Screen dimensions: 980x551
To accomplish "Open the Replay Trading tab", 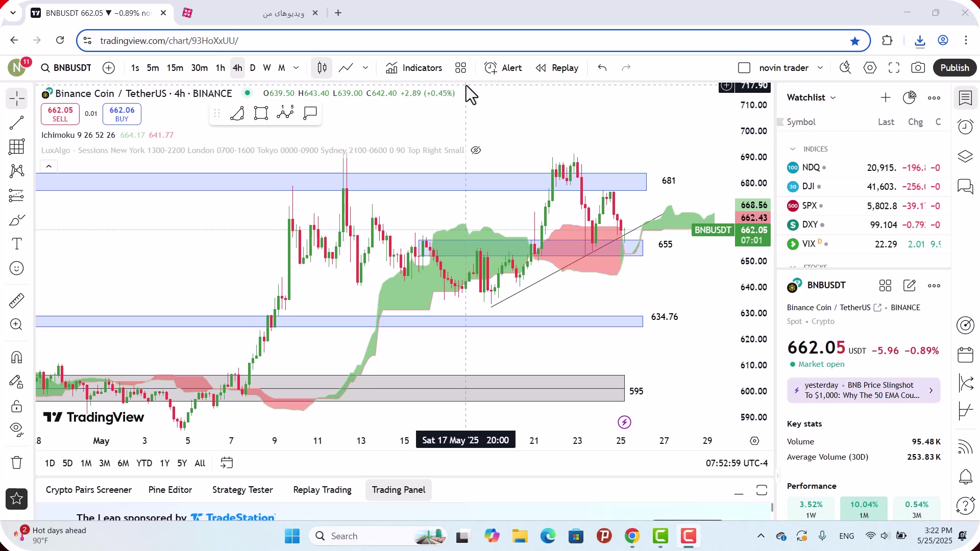I will pos(322,490).
